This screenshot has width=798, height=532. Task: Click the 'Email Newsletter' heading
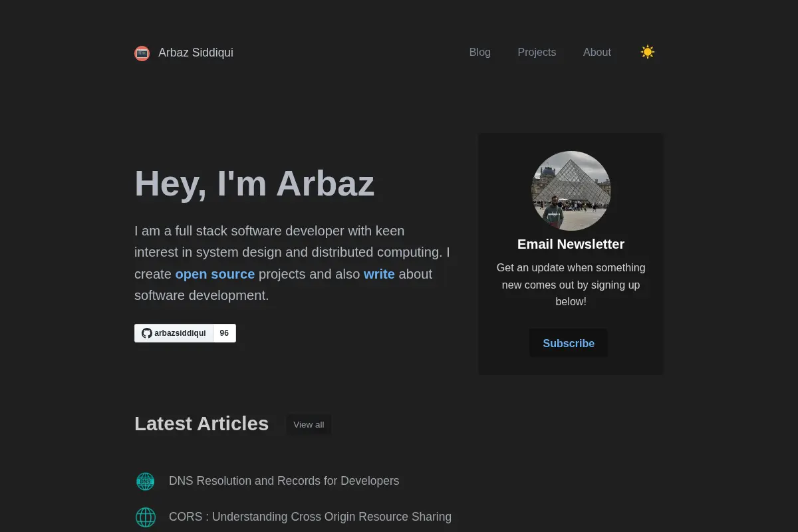[571, 244]
